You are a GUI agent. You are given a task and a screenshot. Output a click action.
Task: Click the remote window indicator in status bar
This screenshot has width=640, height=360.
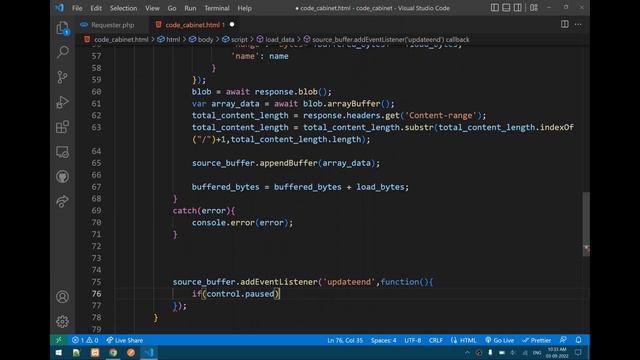pyautogui.click(x=59, y=340)
